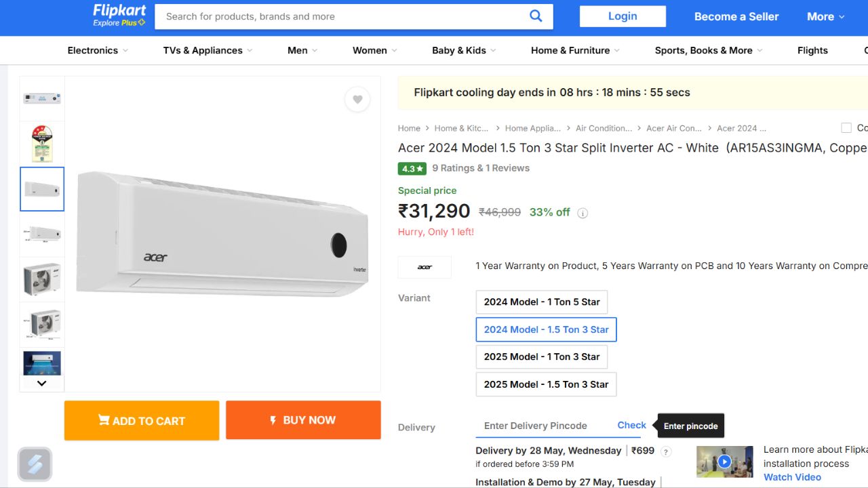Click the search magnifier icon
This screenshot has width=868, height=488.
(x=536, y=16)
